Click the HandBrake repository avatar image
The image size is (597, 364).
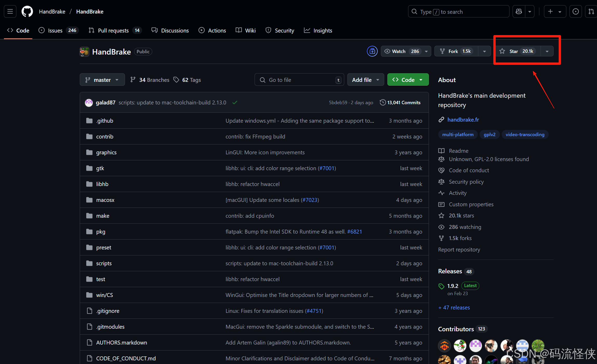pyautogui.click(x=84, y=52)
